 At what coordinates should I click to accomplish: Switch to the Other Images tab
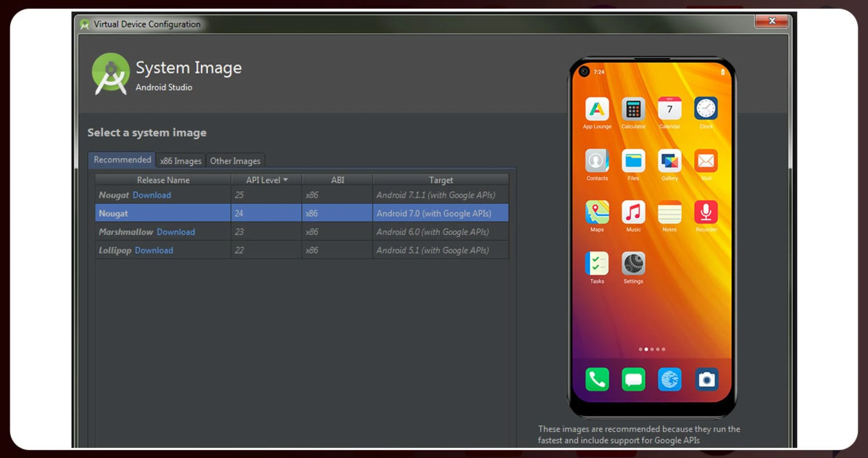(235, 161)
